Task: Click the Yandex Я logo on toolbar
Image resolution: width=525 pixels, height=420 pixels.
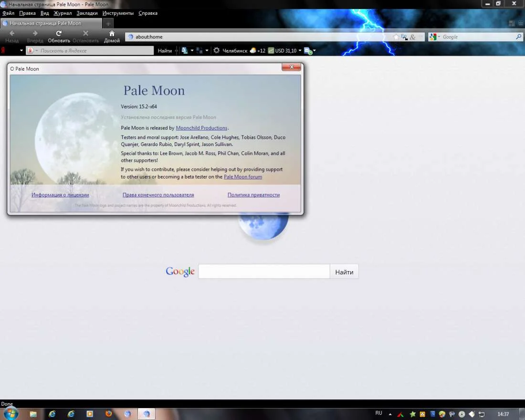Action: pos(3,51)
